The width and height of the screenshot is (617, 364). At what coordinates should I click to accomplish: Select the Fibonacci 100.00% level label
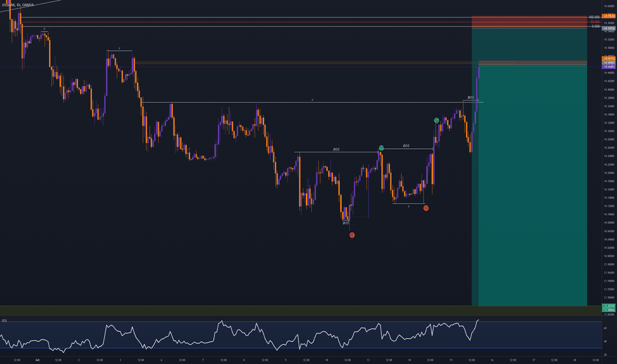click(x=594, y=17)
